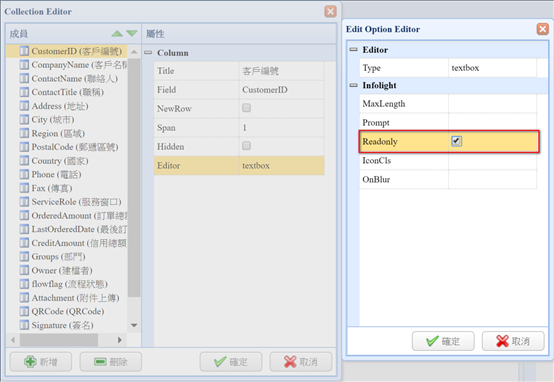The image size is (554, 382).
Task: Click the OnBlur value field
Action: click(492, 179)
